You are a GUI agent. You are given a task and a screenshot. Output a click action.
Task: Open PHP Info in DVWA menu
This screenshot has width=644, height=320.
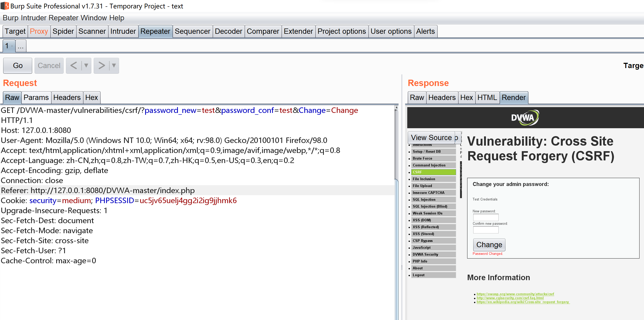(433, 261)
